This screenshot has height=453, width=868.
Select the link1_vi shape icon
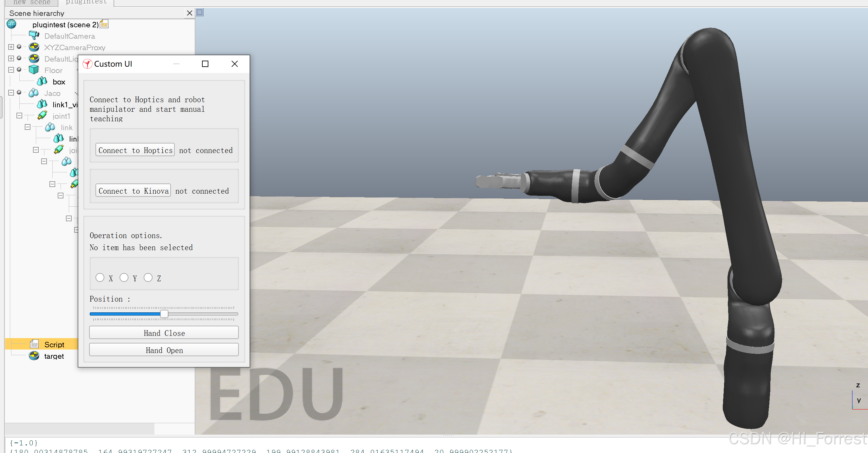(x=42, y=104)
